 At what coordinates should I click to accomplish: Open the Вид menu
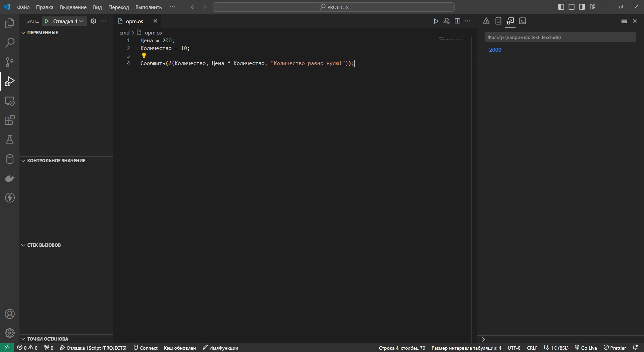pyautogui.click(x=97, y=7)
